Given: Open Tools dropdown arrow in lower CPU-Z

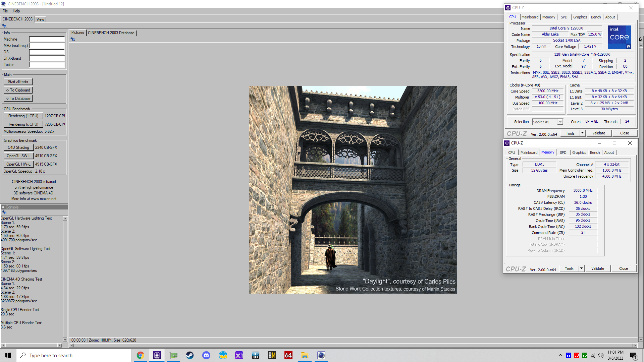Looking at the screenshot, I should [x=581, y=268].
